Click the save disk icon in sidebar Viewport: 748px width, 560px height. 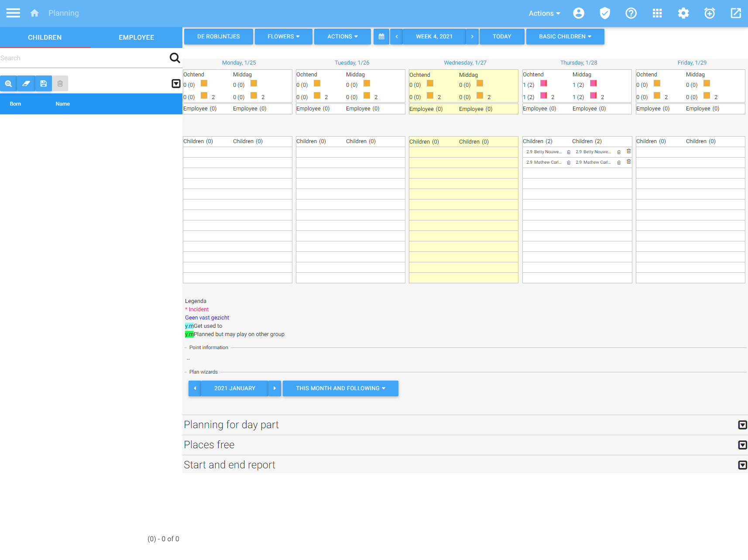43,83
